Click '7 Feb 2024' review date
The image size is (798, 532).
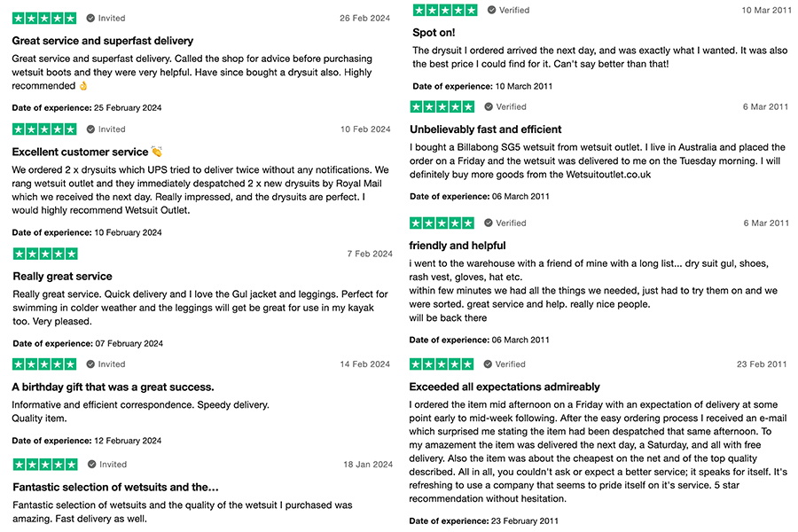pos(370,254)
